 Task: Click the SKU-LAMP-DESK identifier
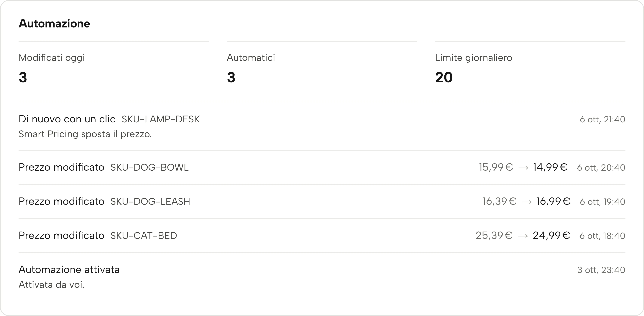161,119
